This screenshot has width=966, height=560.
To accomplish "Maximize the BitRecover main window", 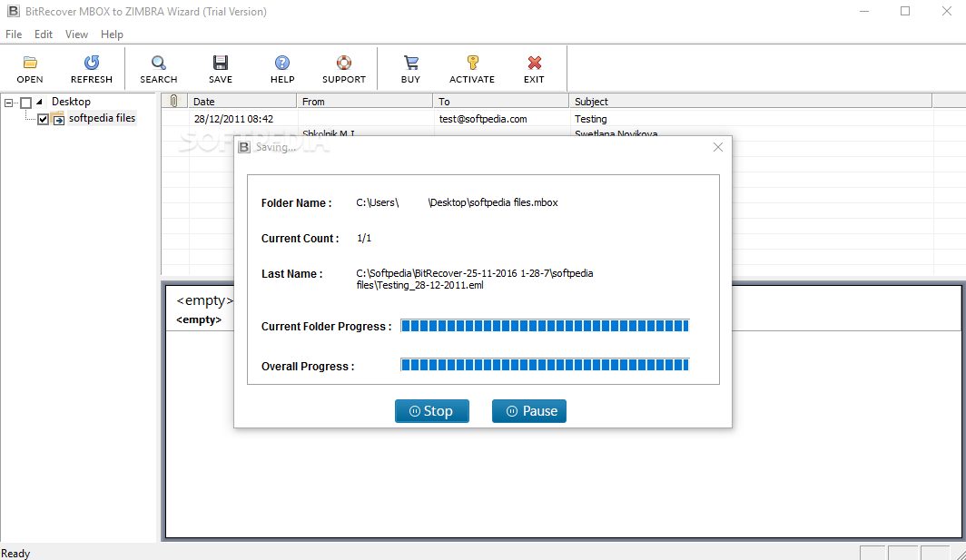I will pyautogui.click(x=905, y=11).
